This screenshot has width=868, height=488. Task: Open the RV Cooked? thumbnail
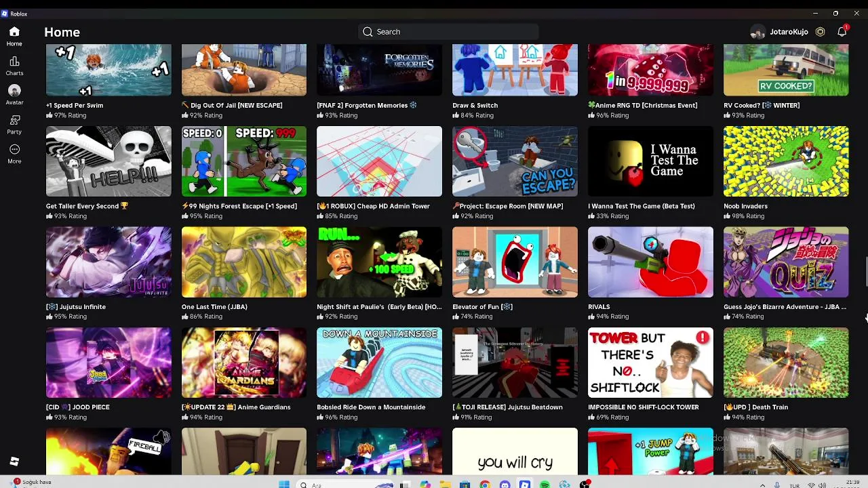[x=786, y=70]
